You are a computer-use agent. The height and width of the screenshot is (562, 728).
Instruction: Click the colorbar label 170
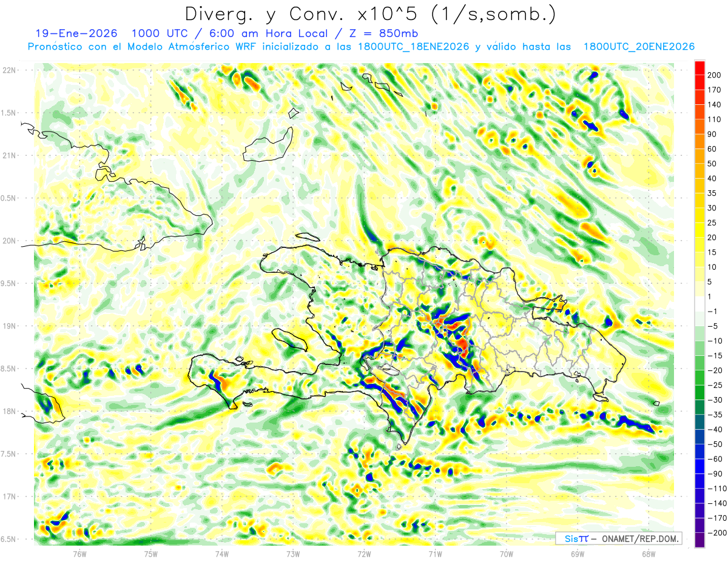click(714, 90)
